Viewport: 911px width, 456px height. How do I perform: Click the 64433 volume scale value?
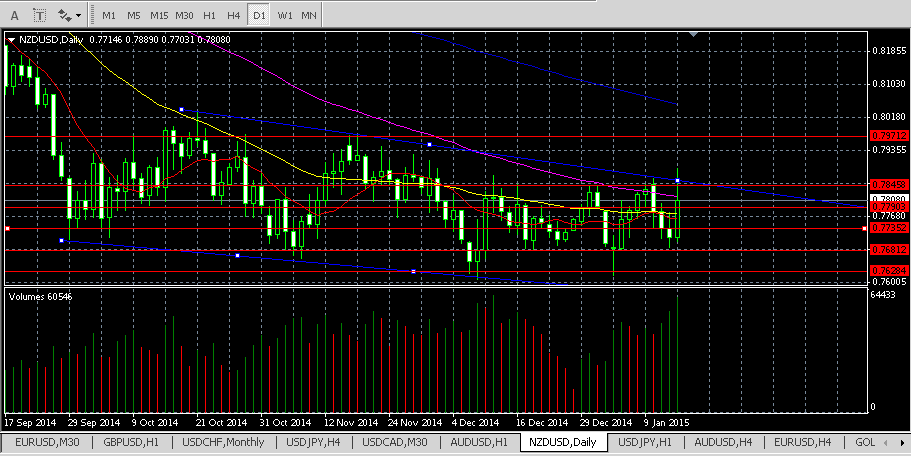click(883, 295)
